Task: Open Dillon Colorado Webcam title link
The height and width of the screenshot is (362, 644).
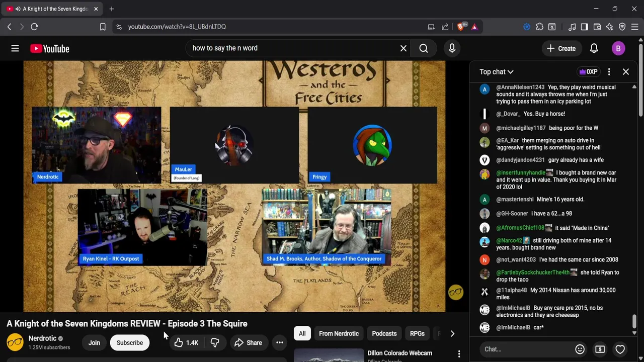Action: click(399, 353)
